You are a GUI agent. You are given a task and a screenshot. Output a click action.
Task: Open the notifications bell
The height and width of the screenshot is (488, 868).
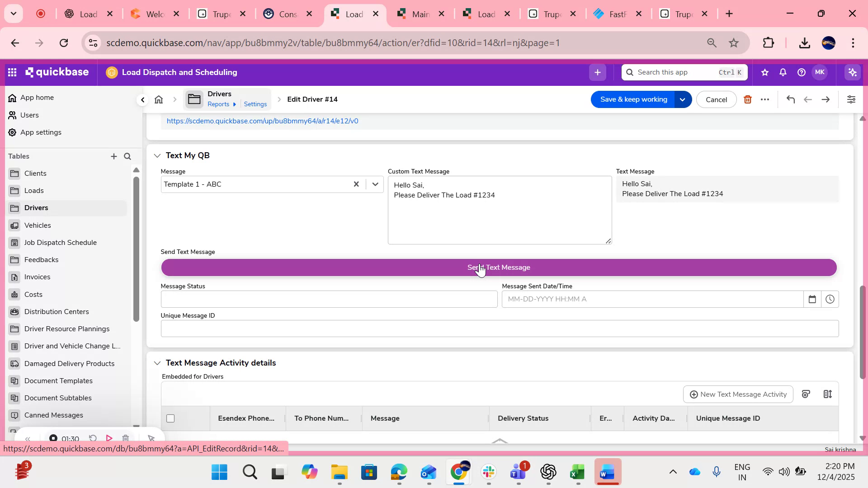[x=782, y=72]
